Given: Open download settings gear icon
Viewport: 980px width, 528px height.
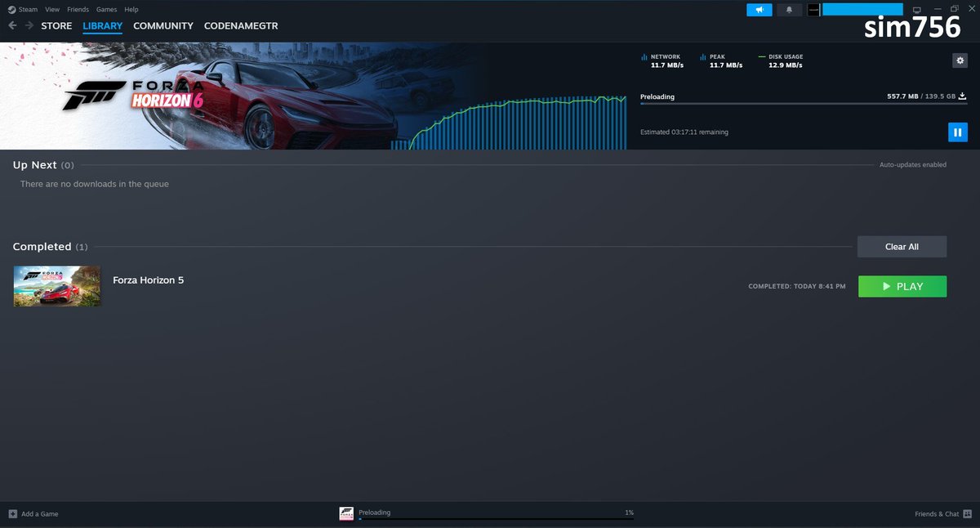Looking at the screenshot, I should tap(960, 60).
